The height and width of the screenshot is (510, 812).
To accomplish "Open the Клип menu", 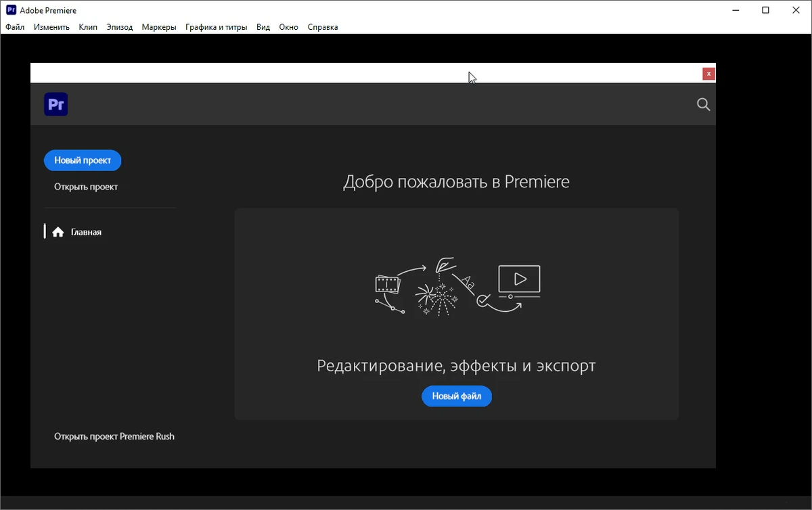I will 88,27.
